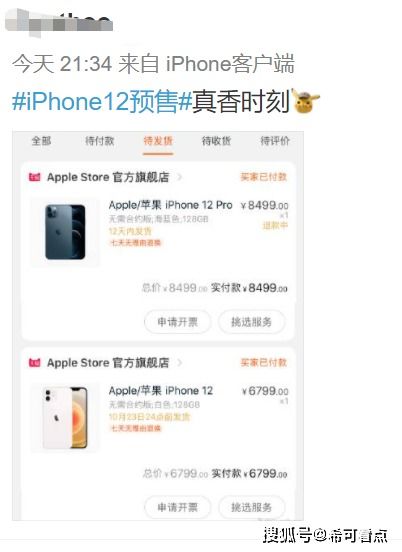This screenshot has width=402, height=552.
Task: Click 挑选服务 for iPhone 12 Pro order
Action: pos(251,322)
